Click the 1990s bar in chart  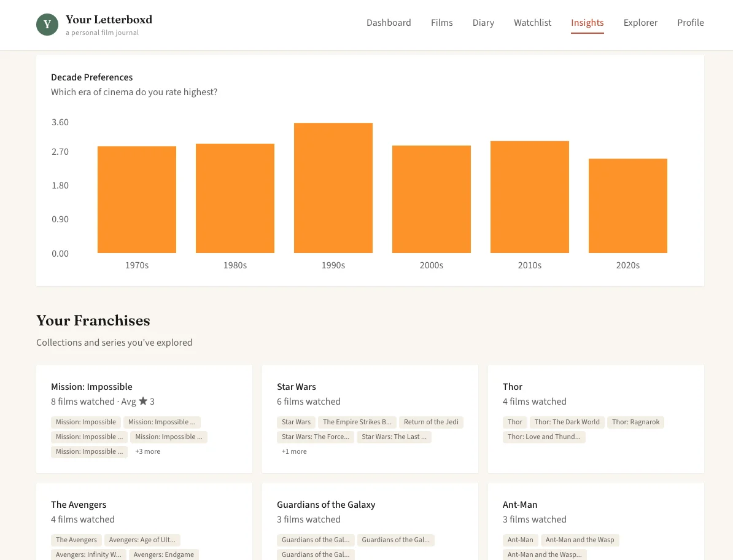(333, 188)
